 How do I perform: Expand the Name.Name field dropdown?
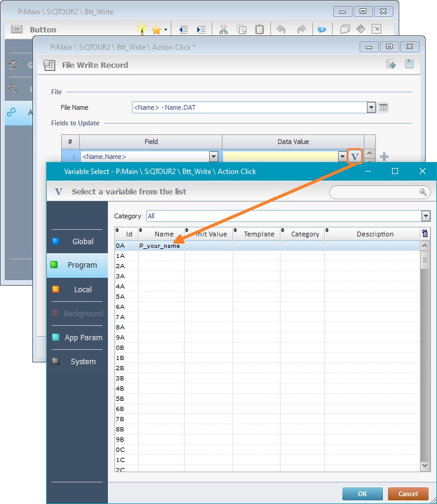click(213, 157)
